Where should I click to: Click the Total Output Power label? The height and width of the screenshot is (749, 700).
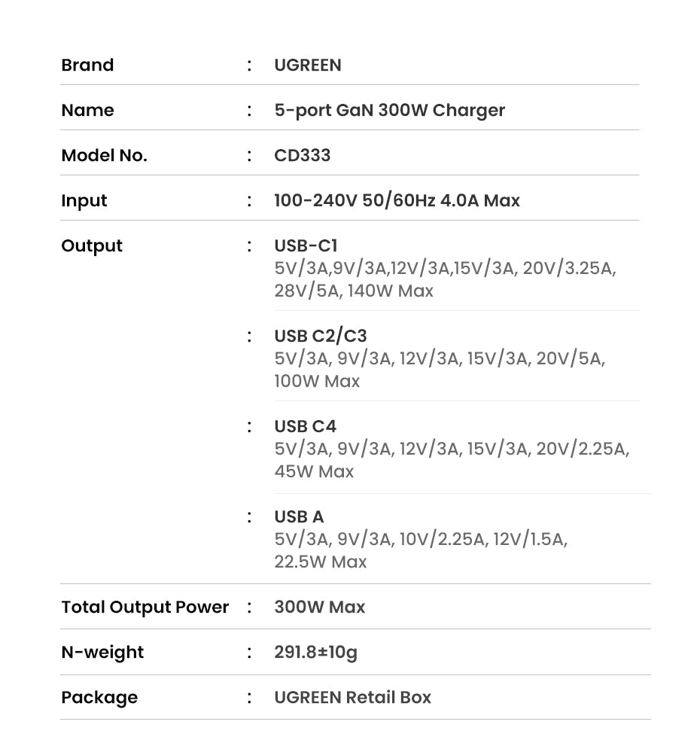(x=145, y=607)
